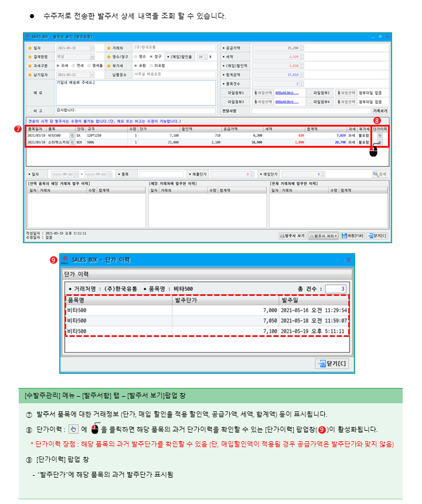
Task: Click the 기록보기 button
Action: (x=380, y=111)
